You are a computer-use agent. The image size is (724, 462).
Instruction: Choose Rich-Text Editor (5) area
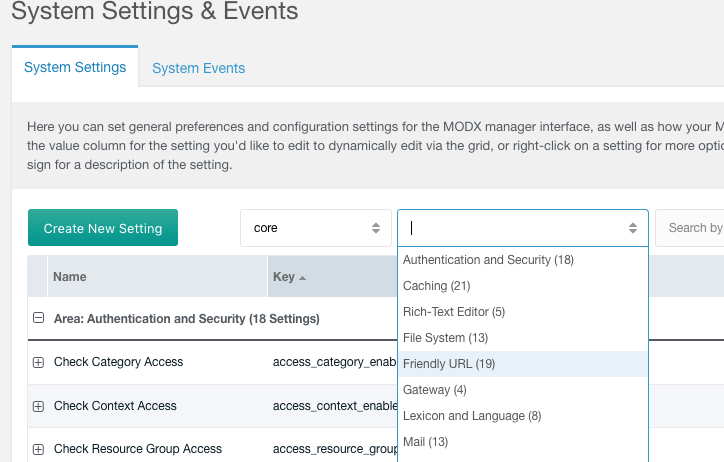523,312
